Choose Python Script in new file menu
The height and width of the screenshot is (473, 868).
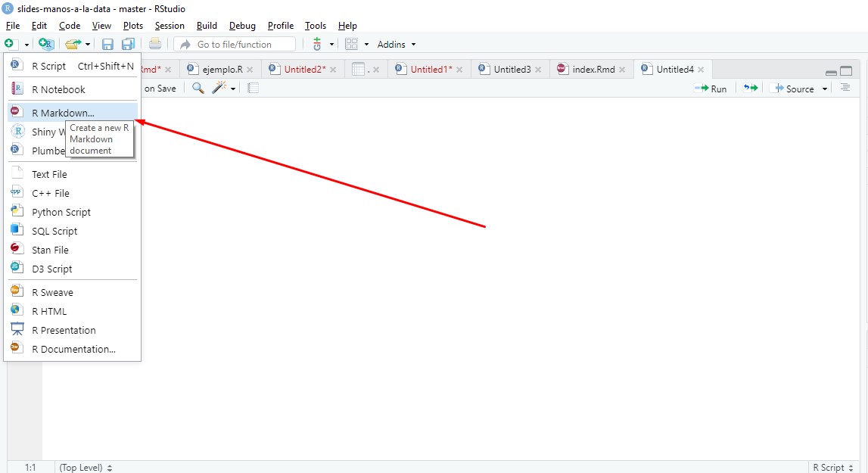[x=61, y=213]
